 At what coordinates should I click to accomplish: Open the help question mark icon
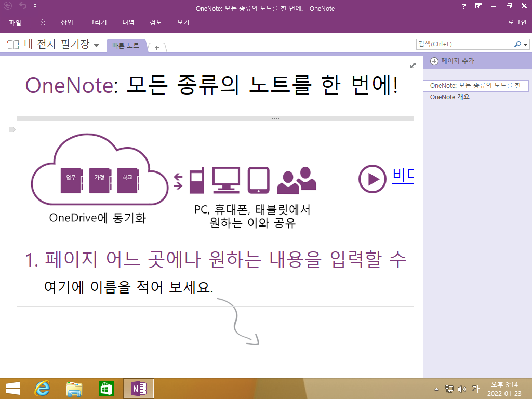point(463,6)
